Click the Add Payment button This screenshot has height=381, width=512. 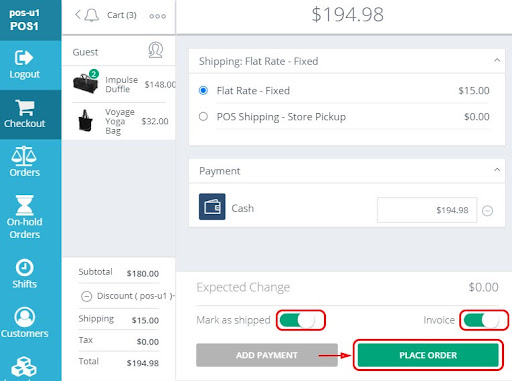pyautogui.click(x=267, y=355)
